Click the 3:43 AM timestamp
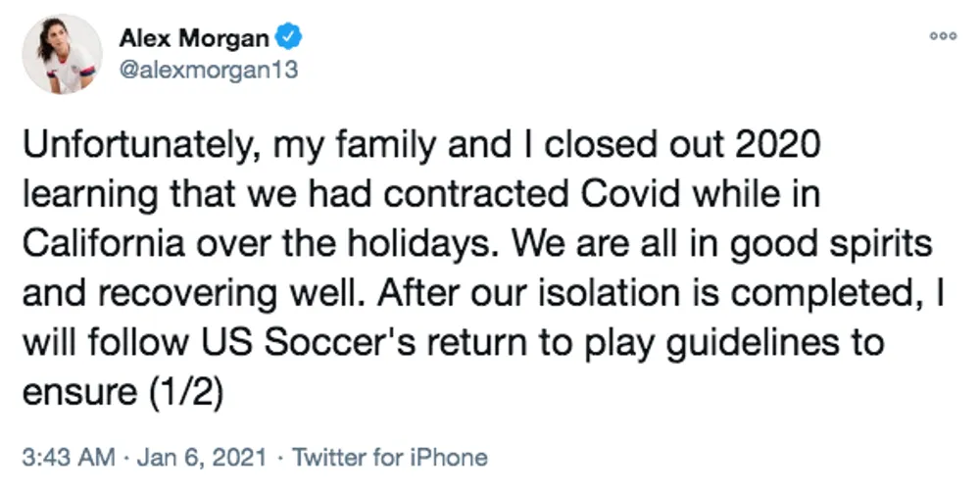 (x=69, y=458)
